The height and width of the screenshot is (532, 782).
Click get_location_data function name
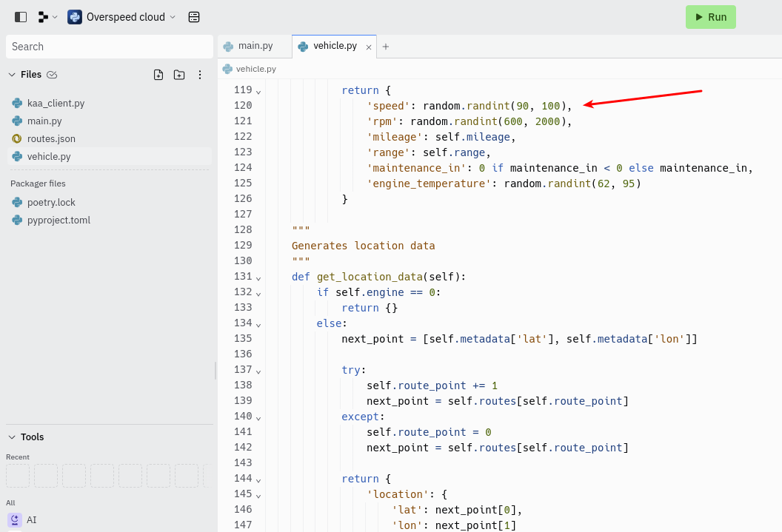click(370, 277)
